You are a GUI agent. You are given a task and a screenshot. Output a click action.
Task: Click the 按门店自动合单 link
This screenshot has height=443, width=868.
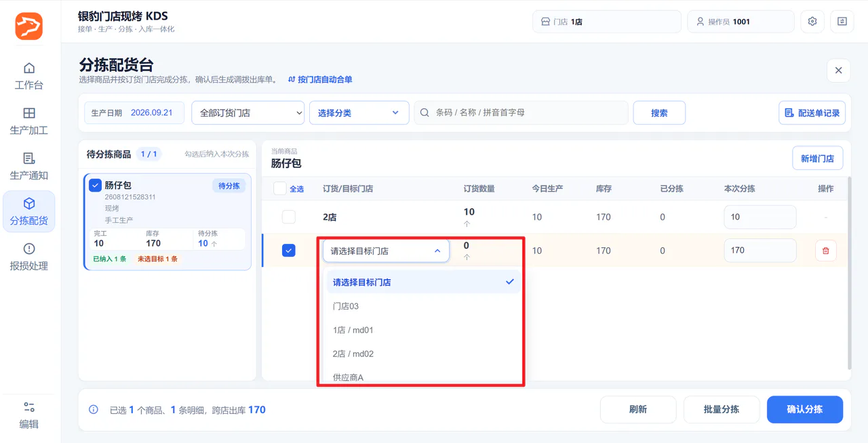coord(320,79)
